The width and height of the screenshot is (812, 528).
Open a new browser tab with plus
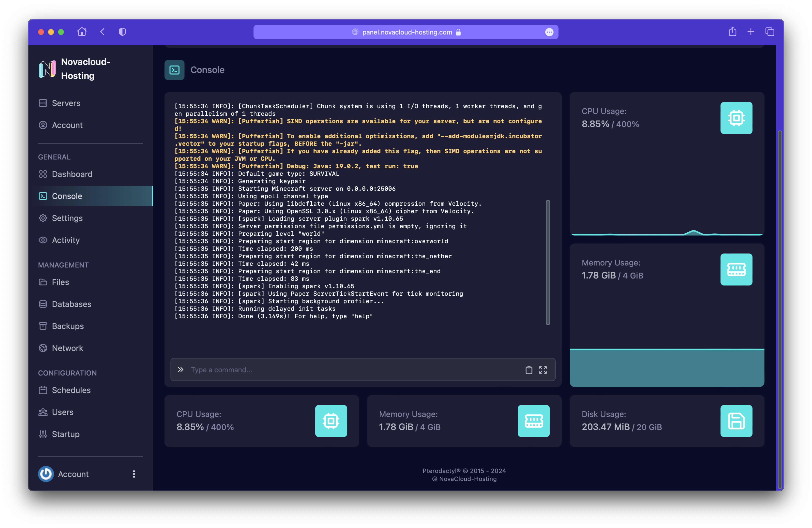(x=750, y=32)
